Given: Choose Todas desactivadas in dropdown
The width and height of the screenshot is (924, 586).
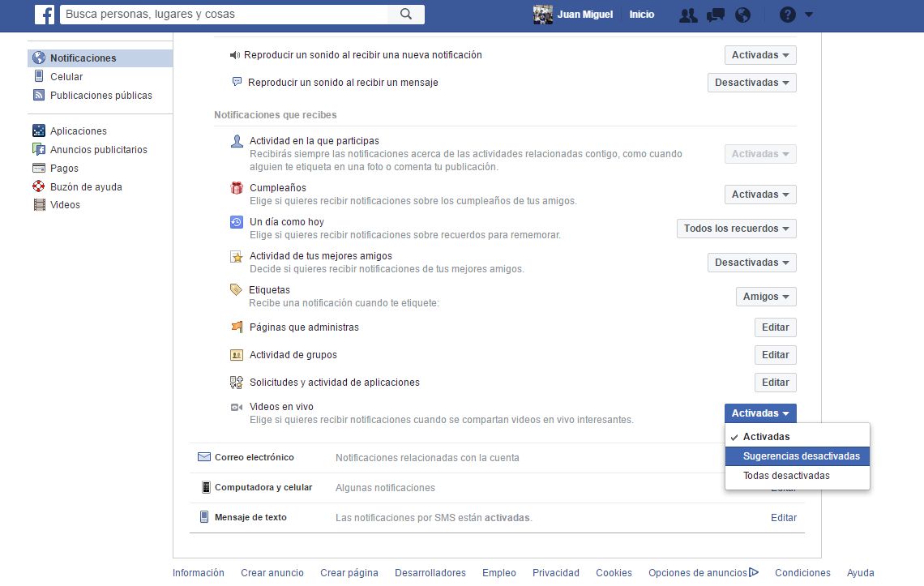Looking at the screenshot, I should (x=786, y=476).
